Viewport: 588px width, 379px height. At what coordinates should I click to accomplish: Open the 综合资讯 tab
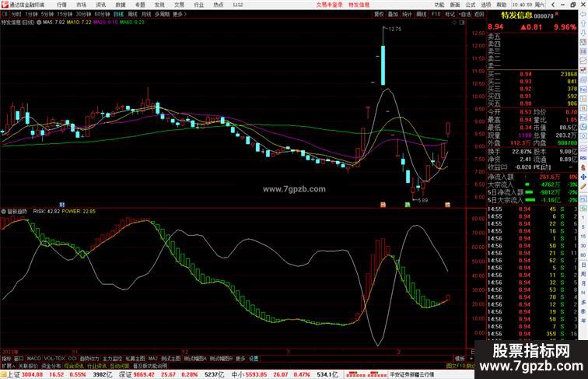click(x=74, y=366)
